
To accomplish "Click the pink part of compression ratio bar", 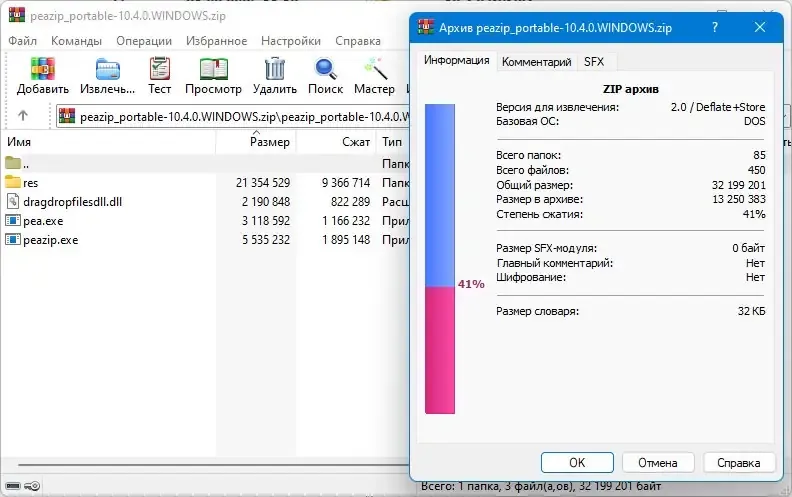I will 440,350.
